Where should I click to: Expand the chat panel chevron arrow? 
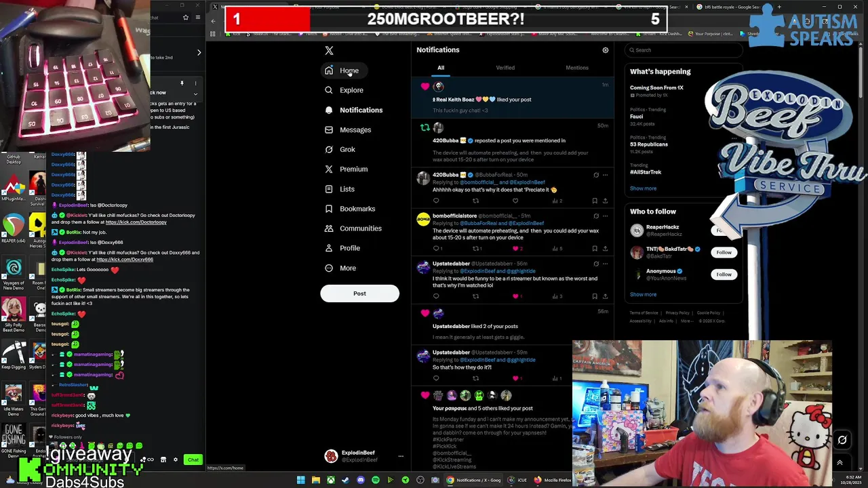(199, 52)
